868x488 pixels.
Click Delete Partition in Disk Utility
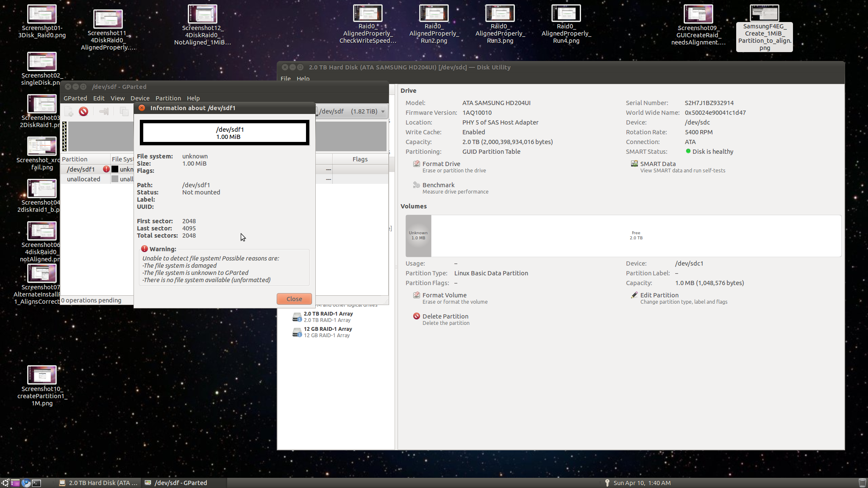point(441,319)
